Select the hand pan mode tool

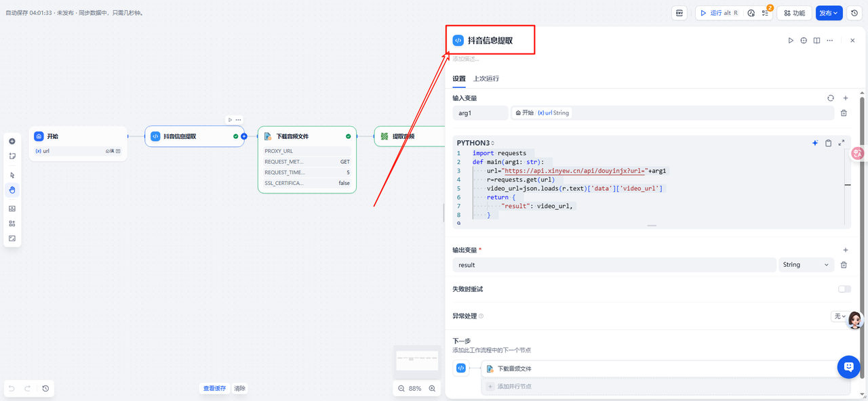pyautogui.click(x=12, y=190)
